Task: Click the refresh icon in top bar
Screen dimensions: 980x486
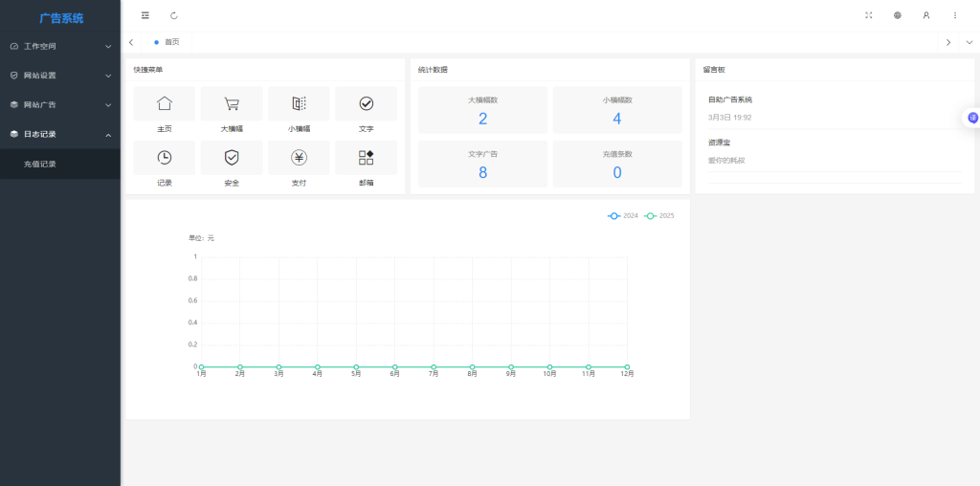Action: (x=174, y=15)
